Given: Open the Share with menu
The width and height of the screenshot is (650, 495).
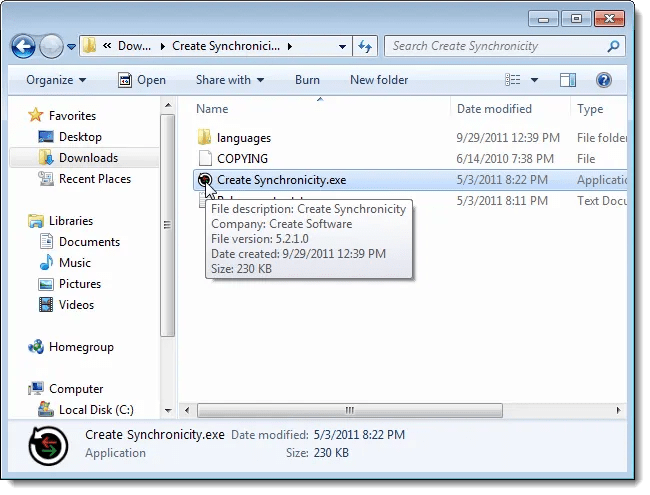Looking at the screenshot, I should click(x=230, y=80).
